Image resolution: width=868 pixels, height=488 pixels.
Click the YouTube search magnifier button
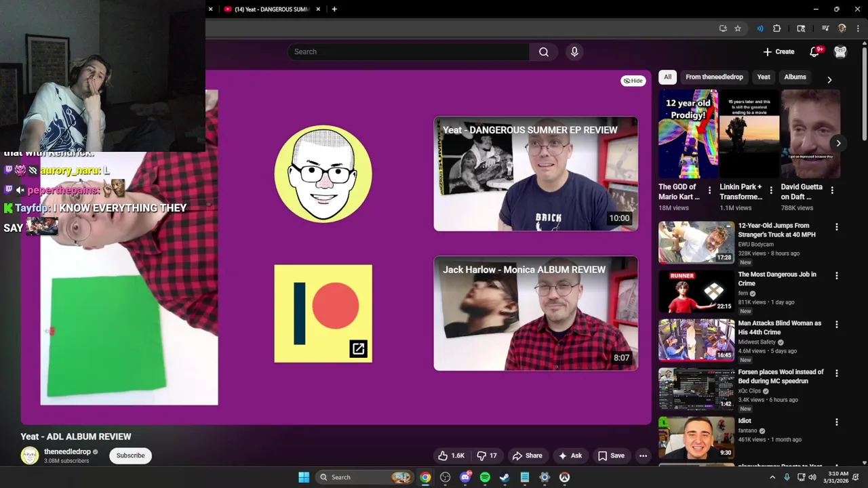click(544, 52)
